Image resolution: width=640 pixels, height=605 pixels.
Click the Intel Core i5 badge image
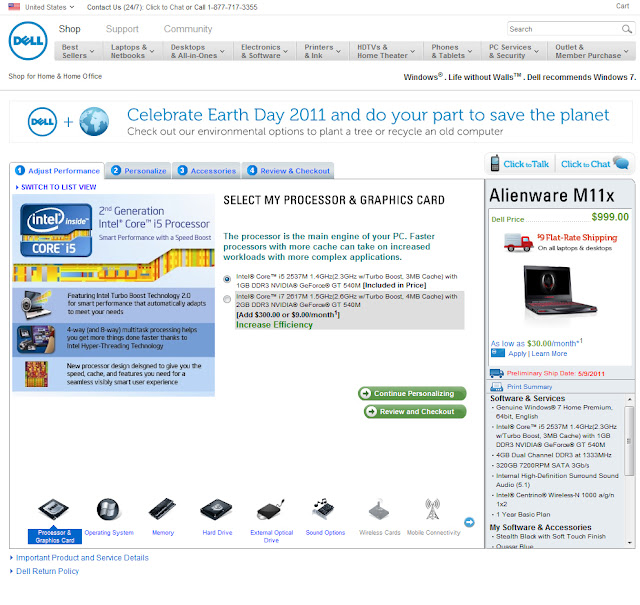[x=56, y=230]
